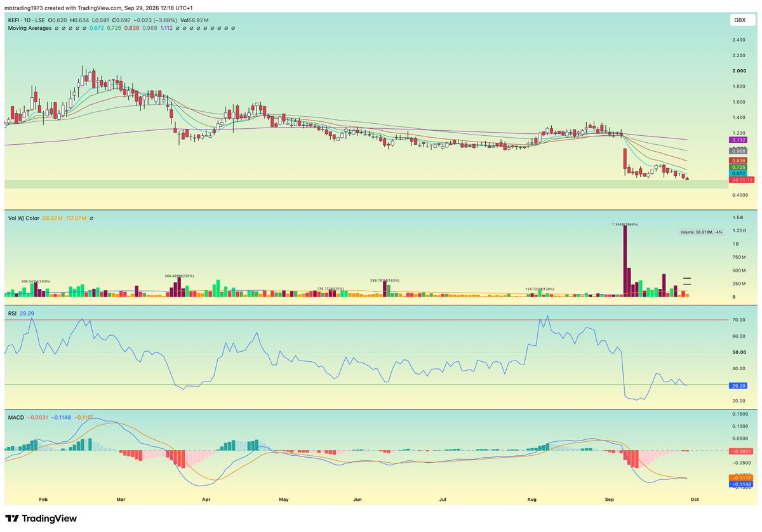762x532 pixels.
Task: Click the empty-value symbol after 117.07M
Action: [x=92, y=218]
